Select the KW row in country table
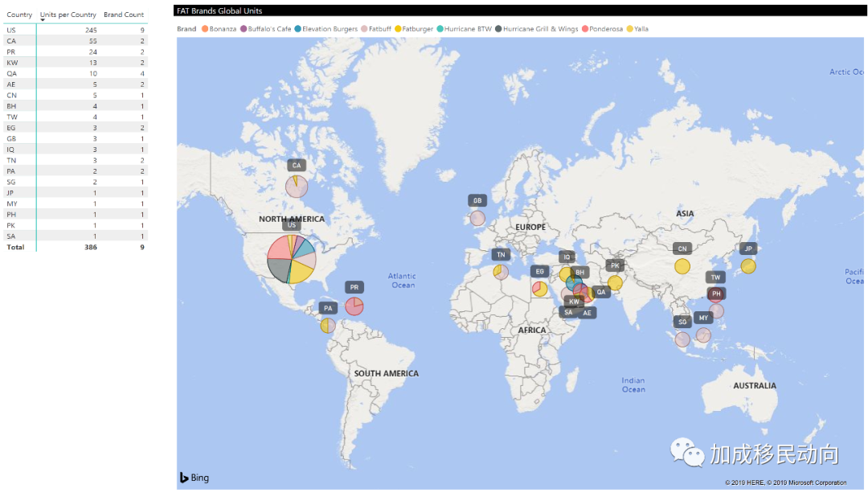This screenshot has height=493, width=868. point(76,63)
